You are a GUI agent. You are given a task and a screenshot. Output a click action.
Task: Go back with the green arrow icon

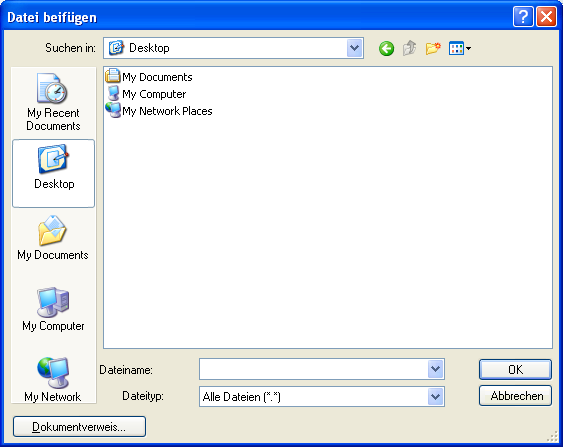point(386,48)
